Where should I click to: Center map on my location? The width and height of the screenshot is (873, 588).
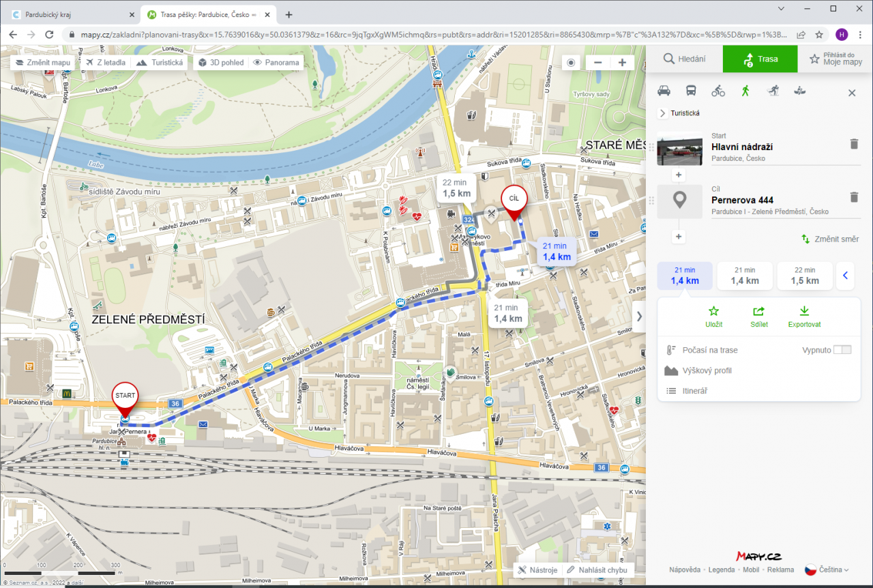pyautogui.click(x=572, y=63)
